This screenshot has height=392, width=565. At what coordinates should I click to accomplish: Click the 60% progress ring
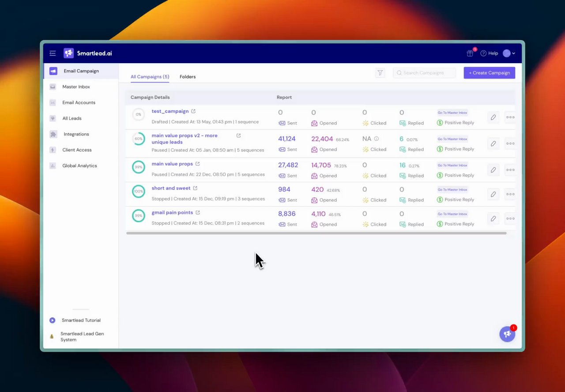click(x=139, y=139)
